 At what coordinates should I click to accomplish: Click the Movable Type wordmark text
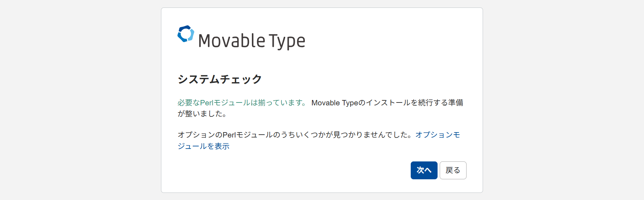[252, 41]
